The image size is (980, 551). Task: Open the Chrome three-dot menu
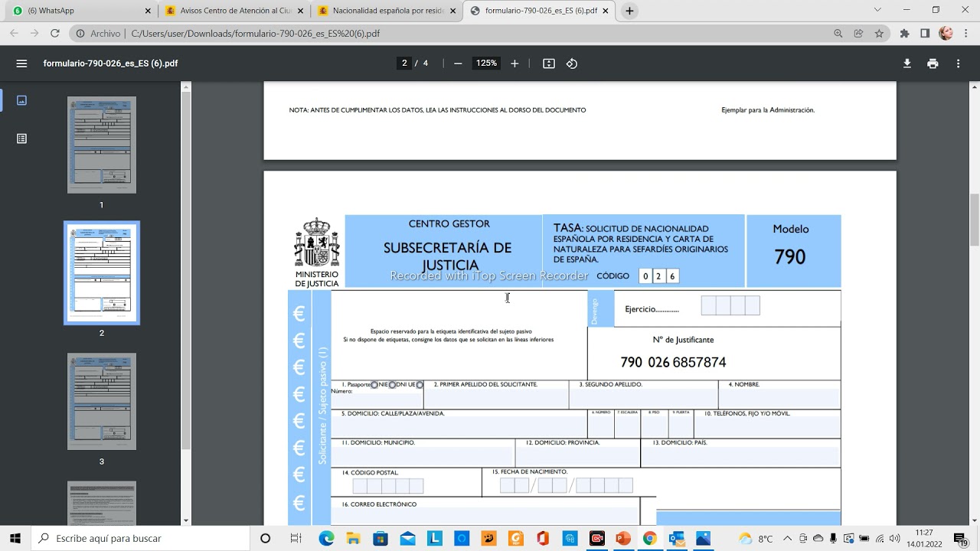pyautogui.click(x=967, y=34)
